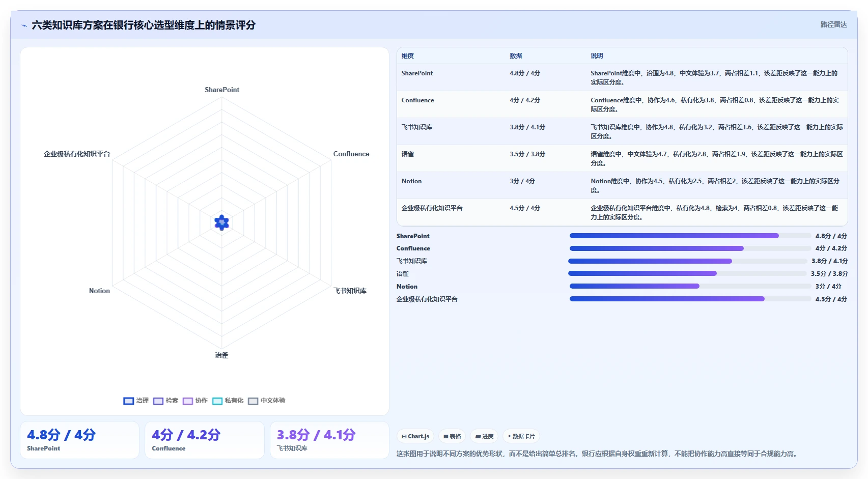The width and height of the screenshot is (868, 479).
Task: Click the SharePoint description text in table
Action: [714, 78]
